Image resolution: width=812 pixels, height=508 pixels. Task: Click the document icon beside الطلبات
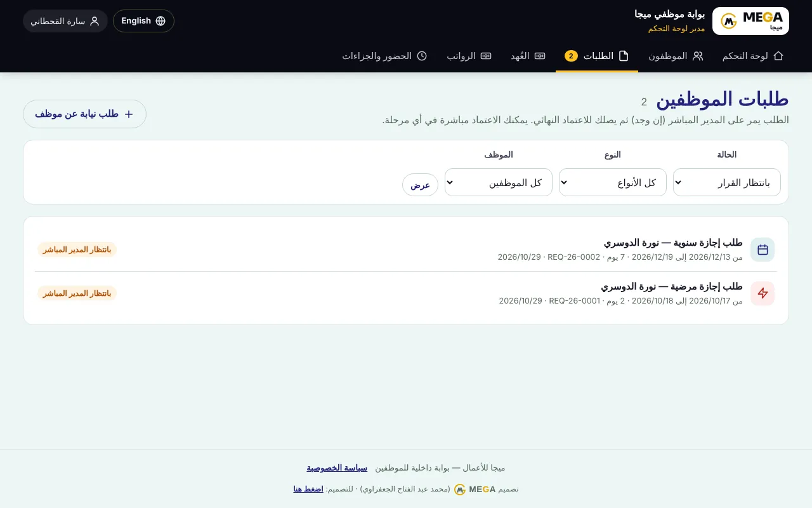pyautogui.click(x=624, y=56)
